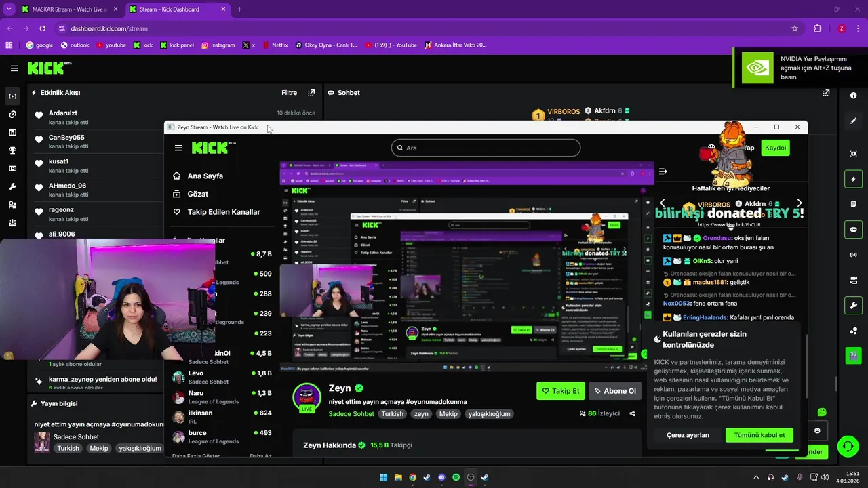Expand hidden system tray icons chevron
The image size is (868, 488).
pyautogui.click(x=756, y=477)
